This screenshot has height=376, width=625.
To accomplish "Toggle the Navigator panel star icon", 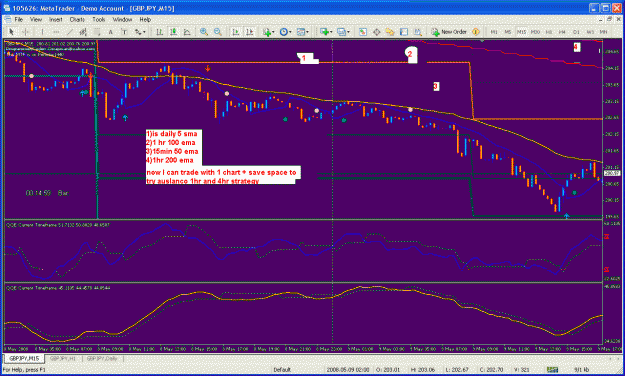I will (390, 32).
